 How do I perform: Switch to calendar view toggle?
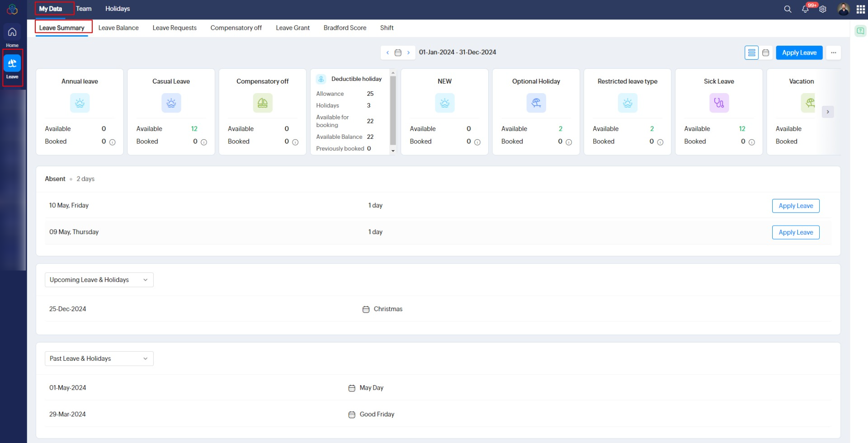tap(765, 52)
